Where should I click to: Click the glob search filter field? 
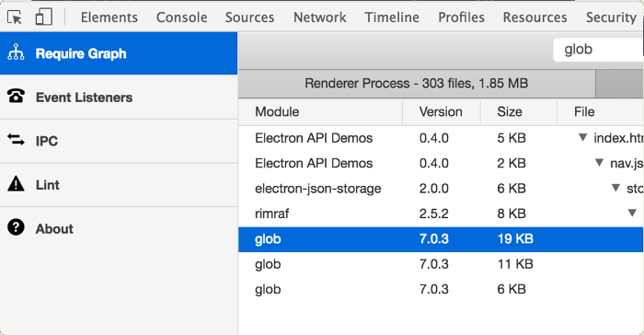click(x=598, y=50)
